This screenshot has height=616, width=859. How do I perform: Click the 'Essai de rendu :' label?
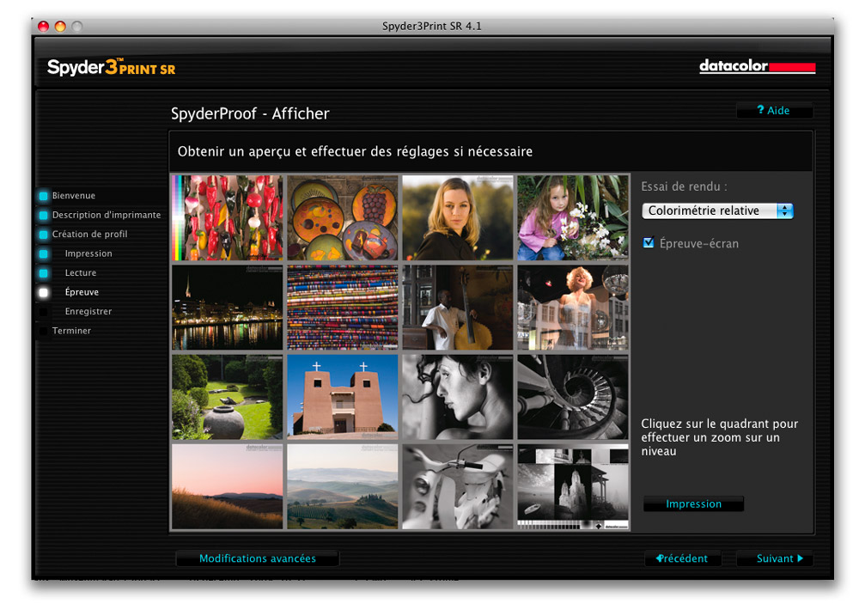[x=685, y=186]
